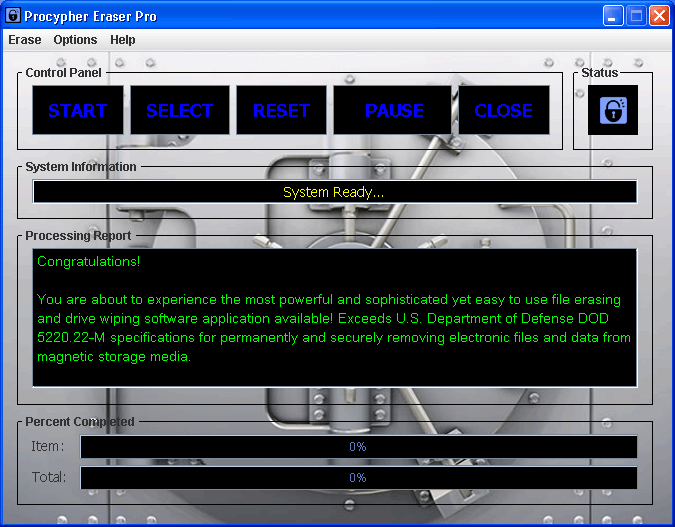Click the 'Total:' label
Viewport: 675px width, 527px height.
pos(49,477)
